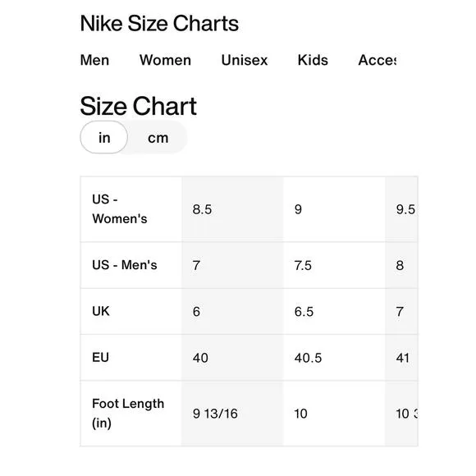Click the Size Chart heading
Image resolution: width=476 pixels, height=476 pixels.
[138, 106]
